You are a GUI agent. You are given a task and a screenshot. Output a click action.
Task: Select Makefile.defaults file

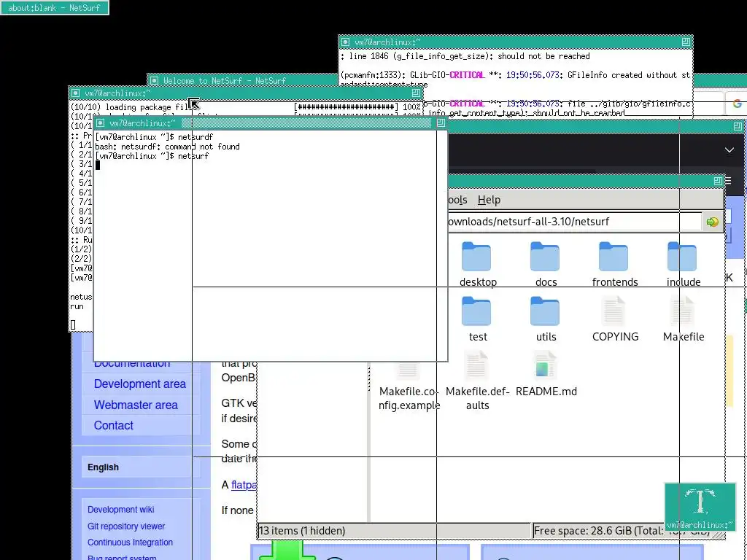point(477,381)
